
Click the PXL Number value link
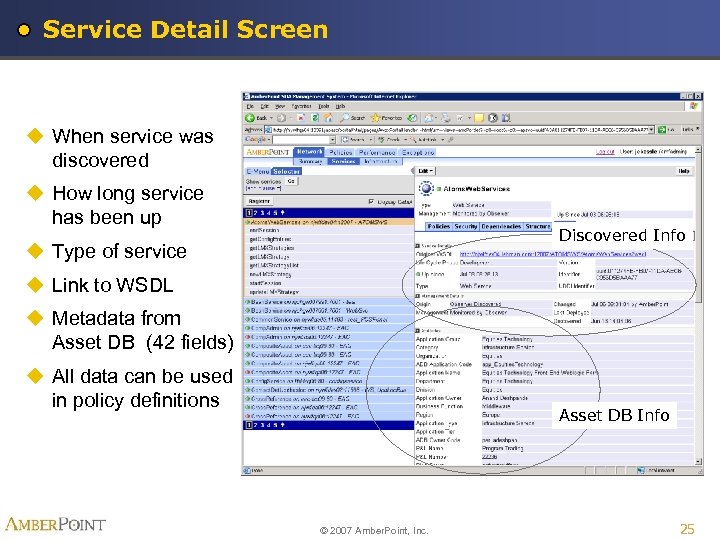[489, 456]
